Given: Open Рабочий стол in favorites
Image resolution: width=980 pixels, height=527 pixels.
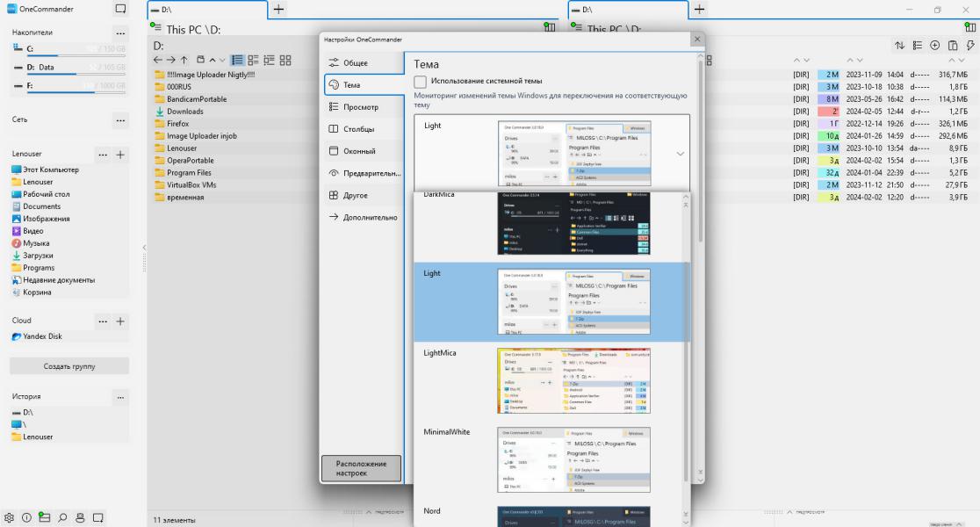Looking at the screenshot, I should point(40,194).
